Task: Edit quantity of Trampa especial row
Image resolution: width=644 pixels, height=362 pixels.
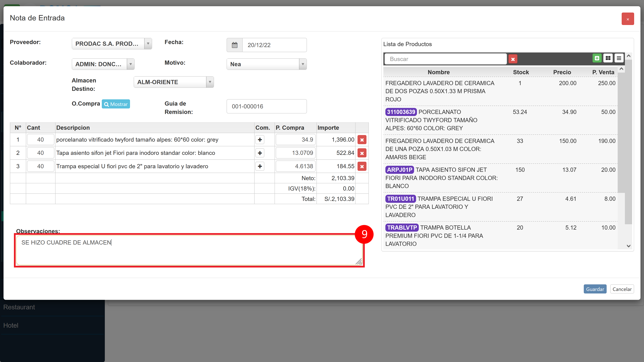Action: [x=40, y=166]
